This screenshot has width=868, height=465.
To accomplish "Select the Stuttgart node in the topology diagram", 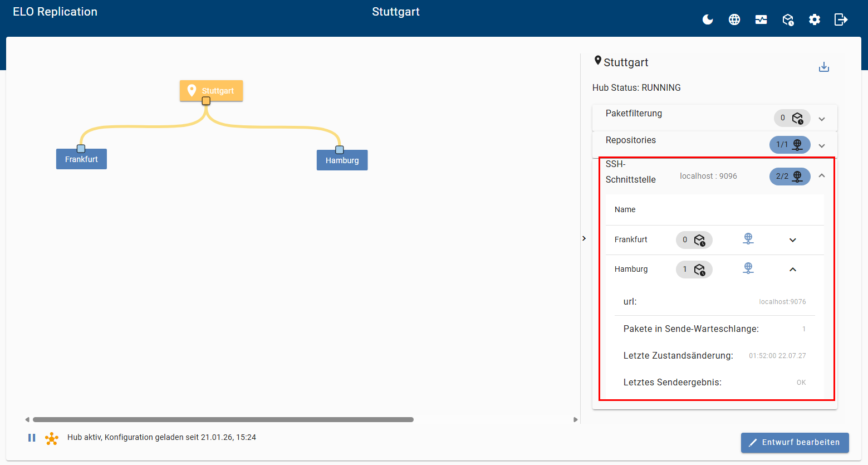I will pyautogui.click(x=211, y=90).
